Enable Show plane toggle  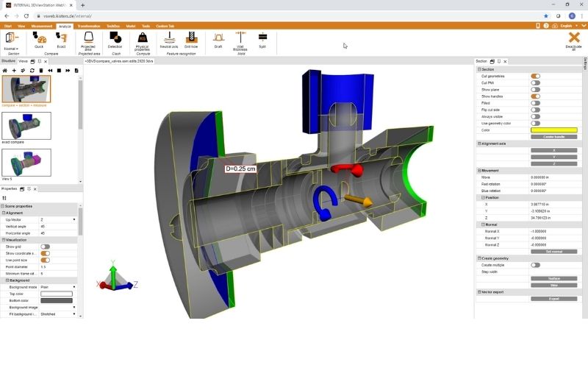536,90
